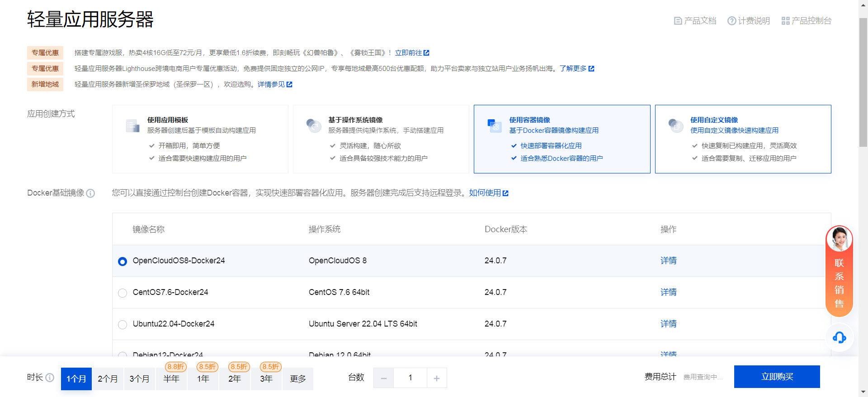This screenshot has height=397, width=868.
Task: Open the 产品控制台 grid icon
Action: pyautogui.click(x=786, y=21)
